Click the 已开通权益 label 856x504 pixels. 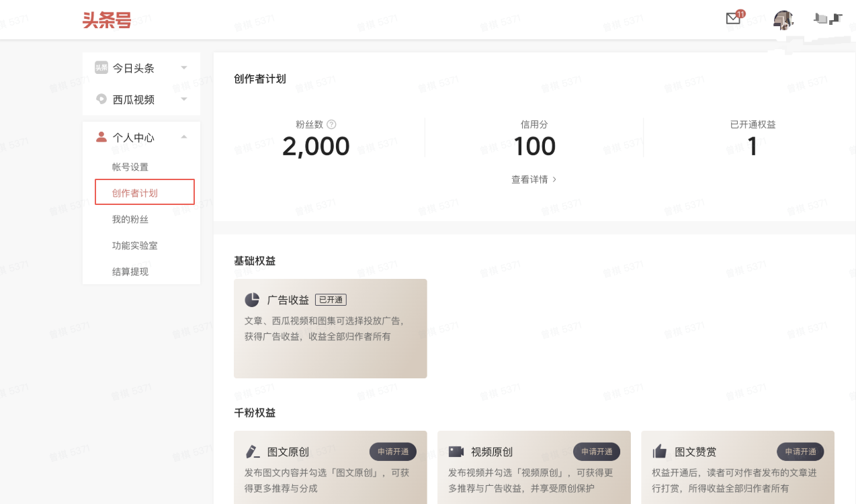click(x=753, y=124)
